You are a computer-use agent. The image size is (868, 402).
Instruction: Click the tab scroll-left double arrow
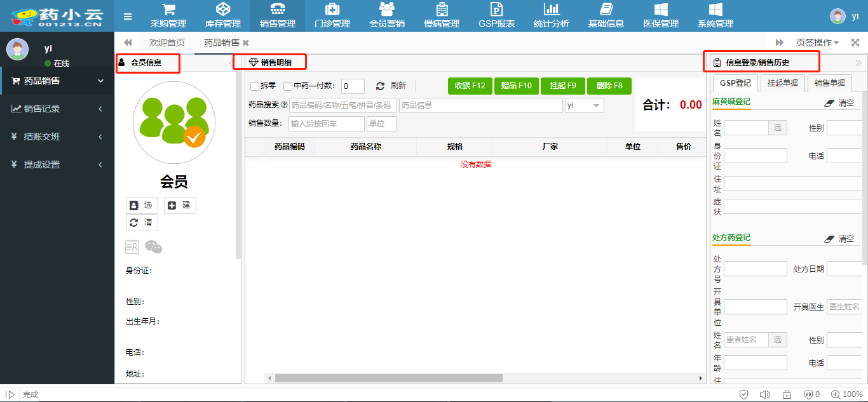coord(128,43)
